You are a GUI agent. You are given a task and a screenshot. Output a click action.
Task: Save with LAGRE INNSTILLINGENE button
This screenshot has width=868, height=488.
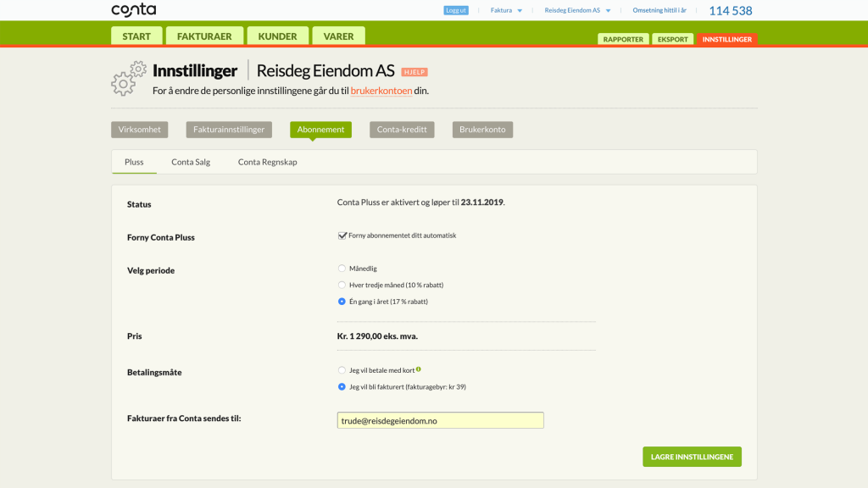pyautogui.click(x=692, y=457)
